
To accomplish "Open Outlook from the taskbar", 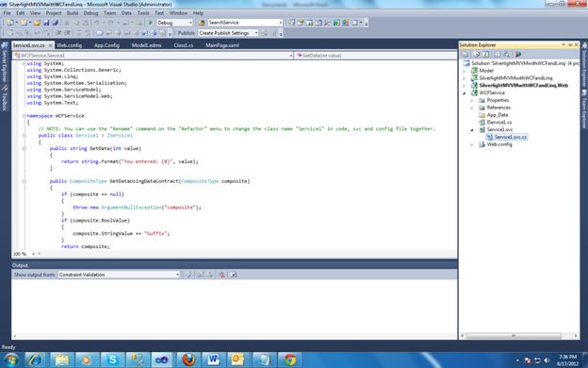I will pos(238,360).
